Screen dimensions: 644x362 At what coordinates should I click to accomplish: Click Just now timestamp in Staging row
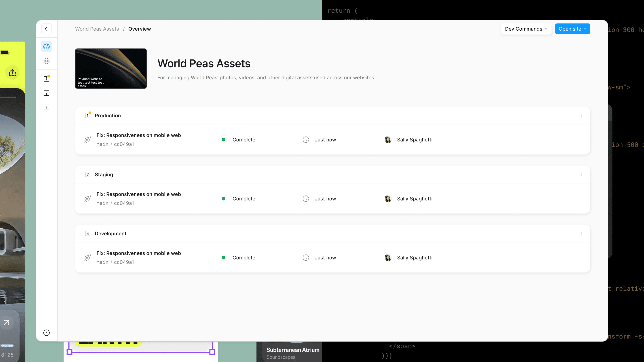[x=325, y=199]
